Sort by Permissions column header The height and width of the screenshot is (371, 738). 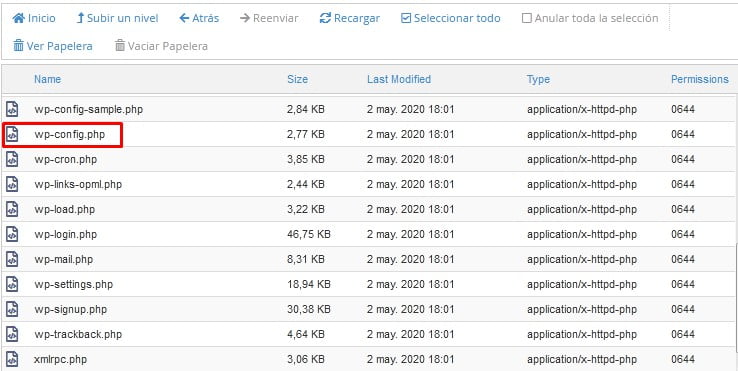tap(699, 79)
